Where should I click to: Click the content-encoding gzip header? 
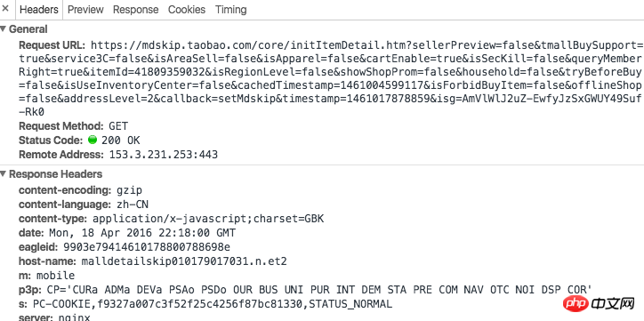coord(80,190)
